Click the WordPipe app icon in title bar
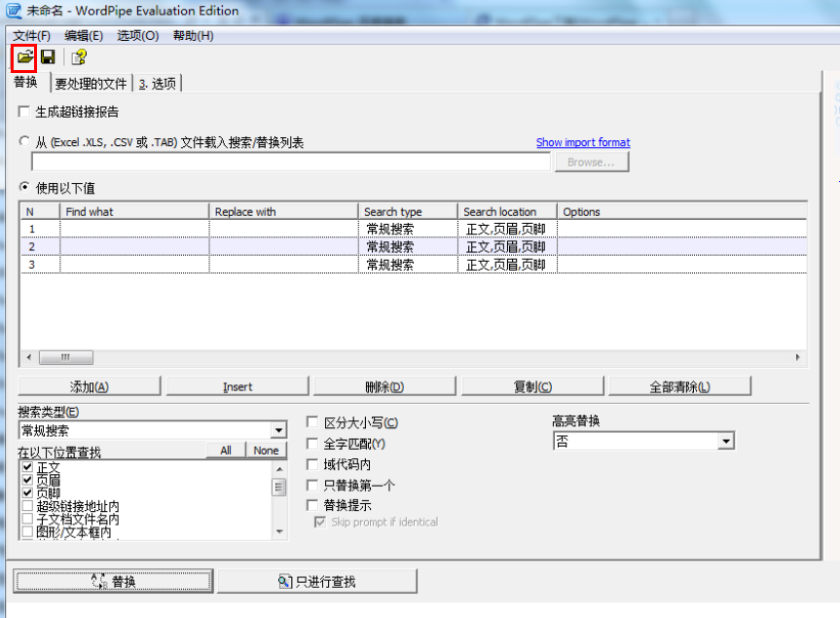840x618 pixels. (x=14, y=11)
